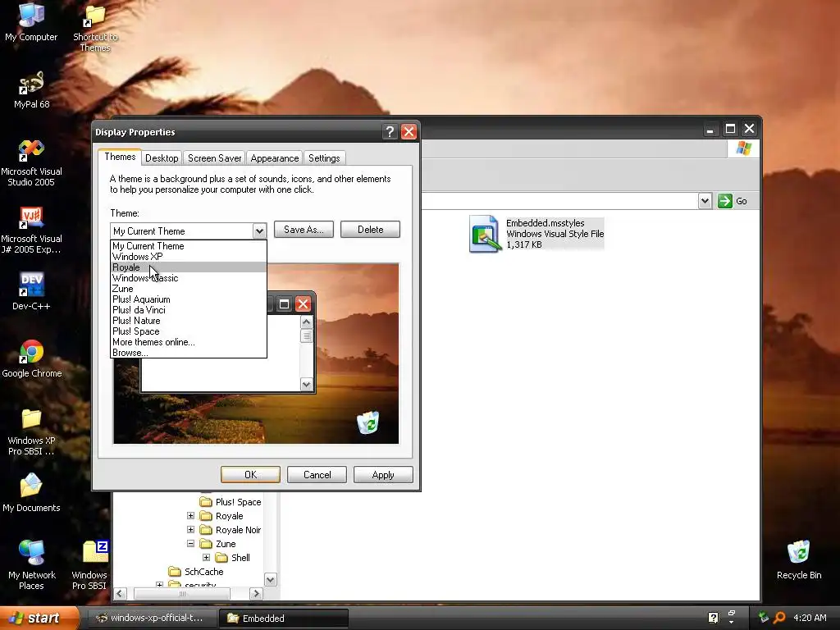
Task: Choose More themes online... from the list
Action: tap(189, 342)
